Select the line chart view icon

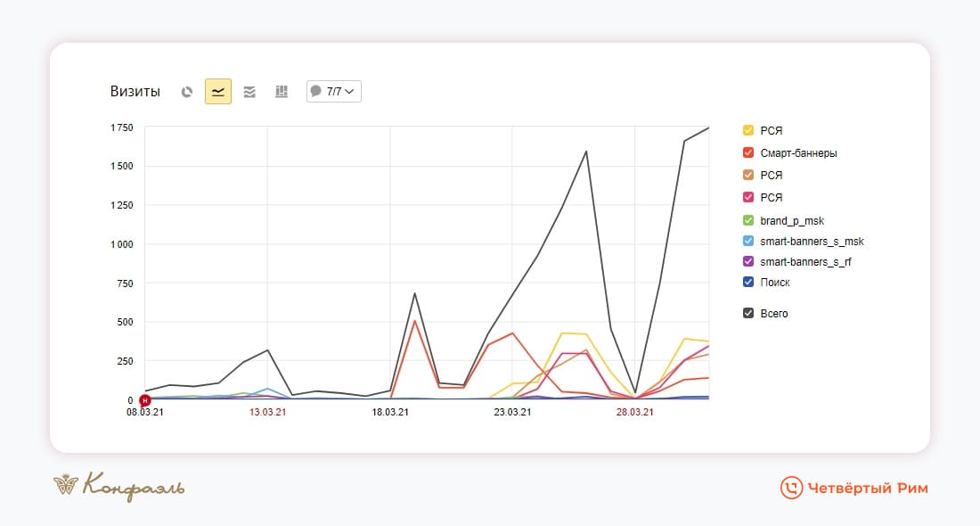[218, 91]
